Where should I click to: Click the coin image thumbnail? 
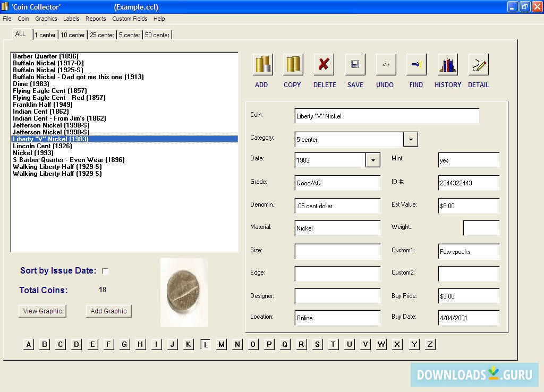click(x=184, y=292)
